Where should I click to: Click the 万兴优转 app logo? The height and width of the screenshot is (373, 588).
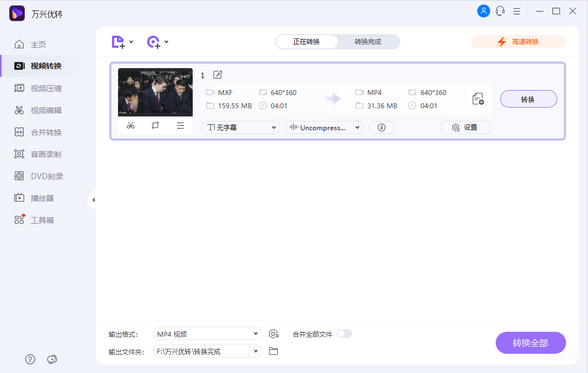(17, 14)
